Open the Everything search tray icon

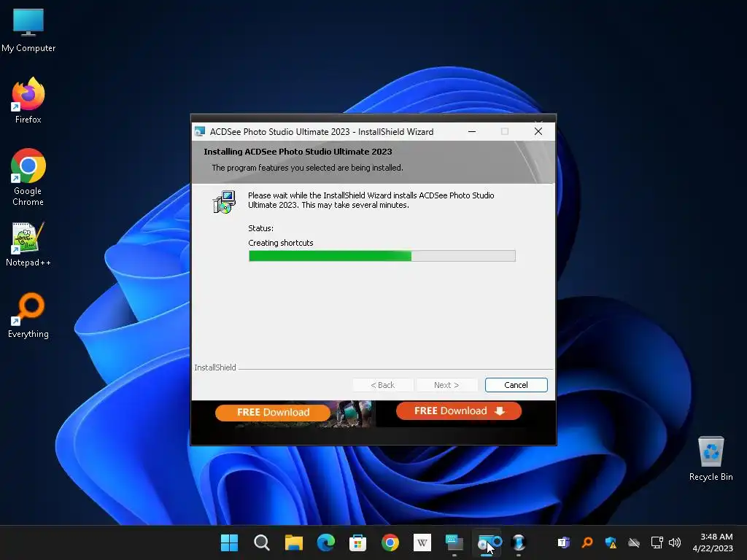(x=587, y=542)
